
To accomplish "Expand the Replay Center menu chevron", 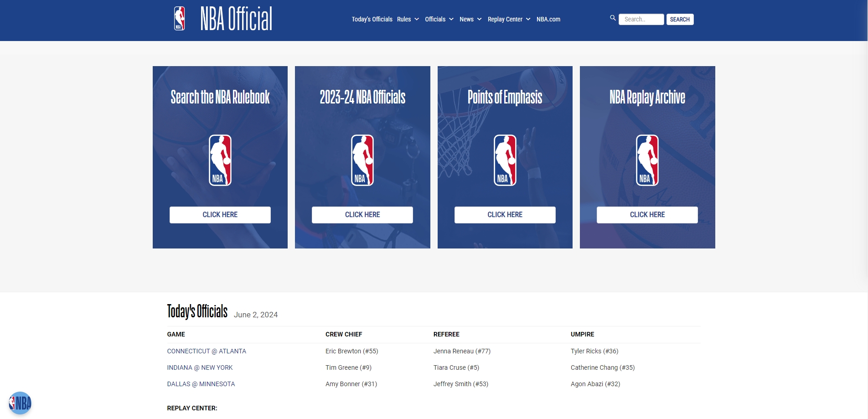I will point(528,19).
